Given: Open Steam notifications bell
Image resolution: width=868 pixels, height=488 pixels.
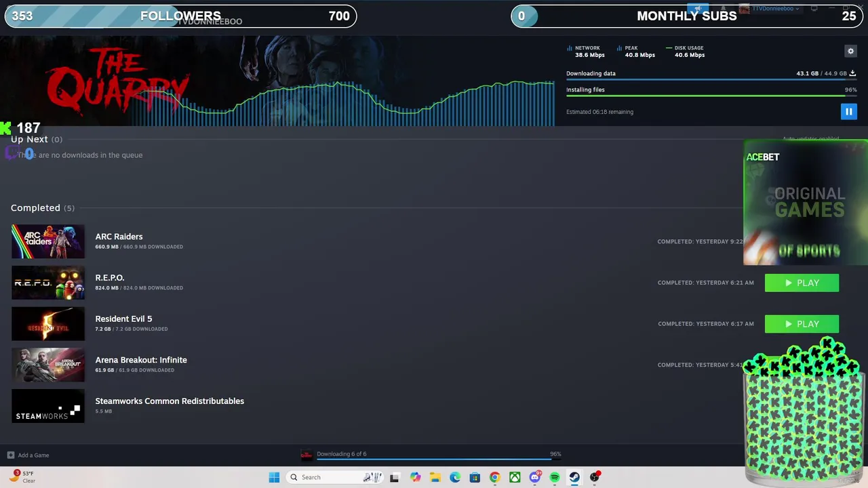Looking at the screenshot, I should point(724,8).
